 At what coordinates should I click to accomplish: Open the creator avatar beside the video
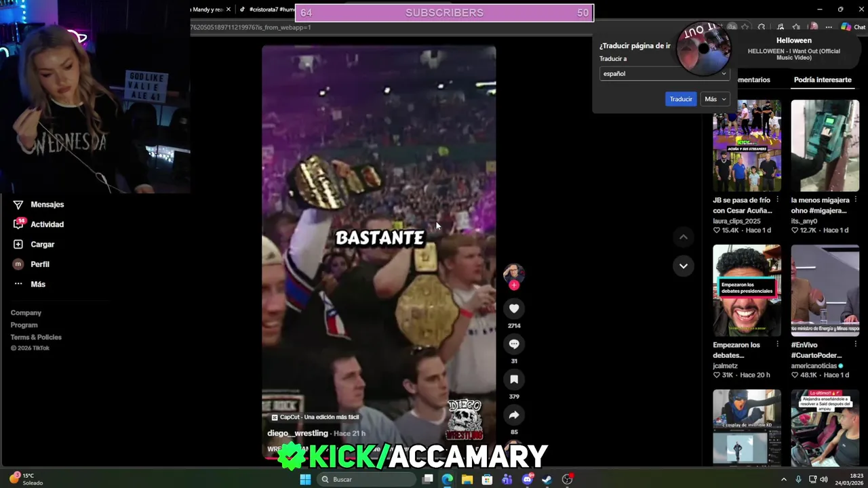(x=513, y=273)
